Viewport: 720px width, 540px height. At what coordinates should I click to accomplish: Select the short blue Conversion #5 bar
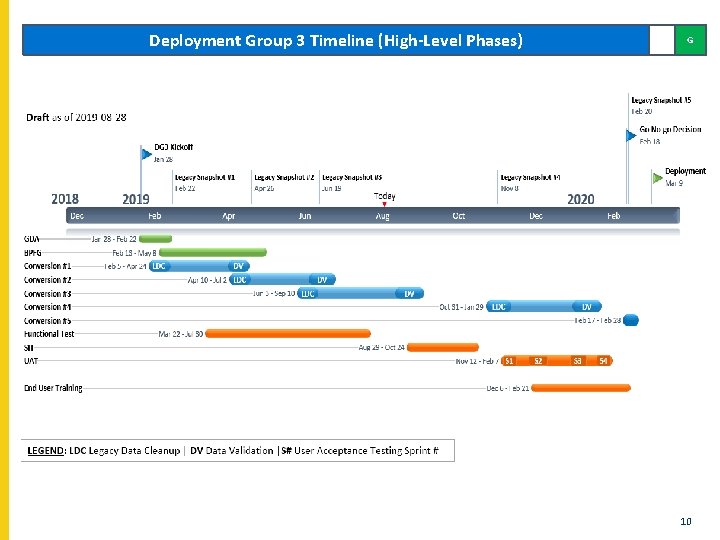coord(631,320)
